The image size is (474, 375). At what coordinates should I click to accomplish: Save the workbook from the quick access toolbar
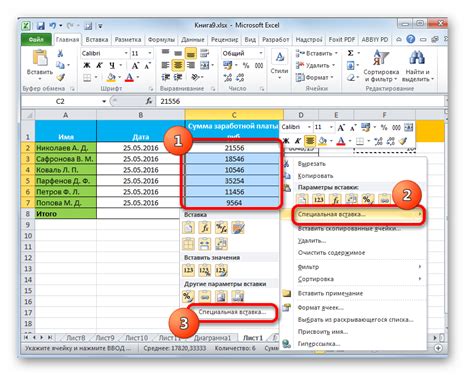pos(41,26)
